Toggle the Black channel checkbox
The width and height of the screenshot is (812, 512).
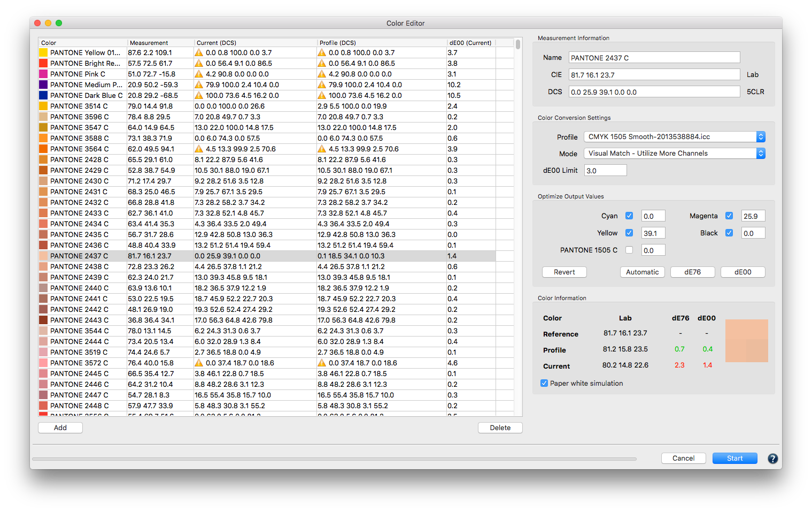[729, 233]
